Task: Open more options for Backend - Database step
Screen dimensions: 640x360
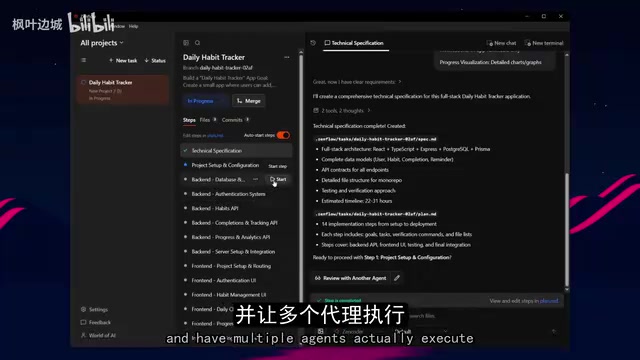Action: (x=255, y=179)
